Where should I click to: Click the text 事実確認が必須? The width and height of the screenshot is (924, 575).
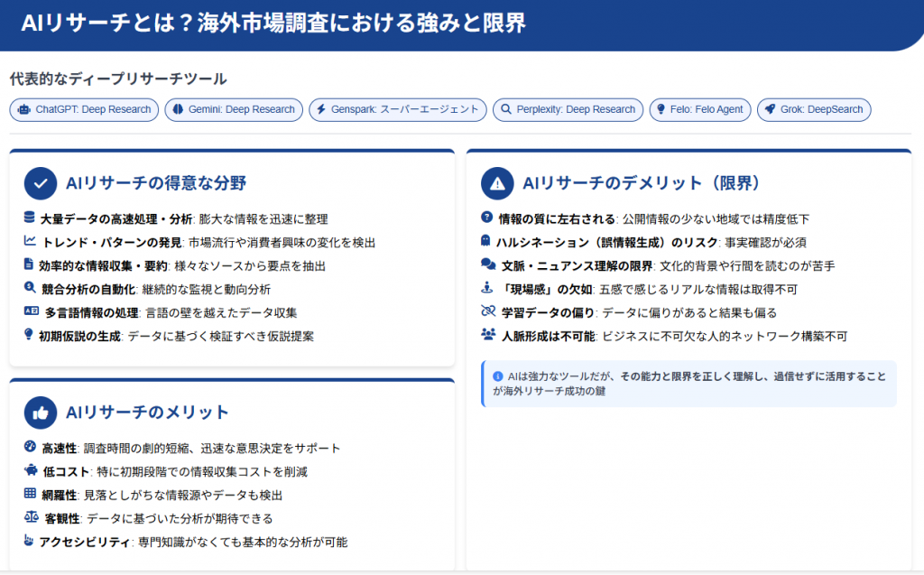[x=765, y=243]
